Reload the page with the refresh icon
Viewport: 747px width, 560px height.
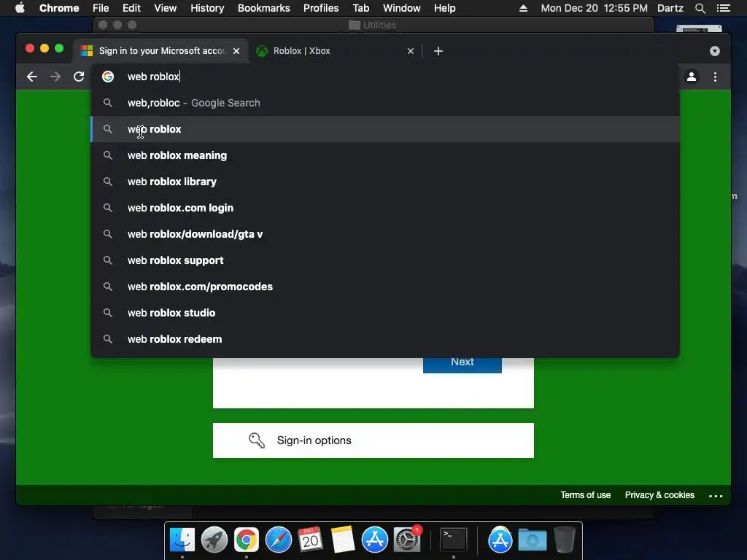[79, 77]
